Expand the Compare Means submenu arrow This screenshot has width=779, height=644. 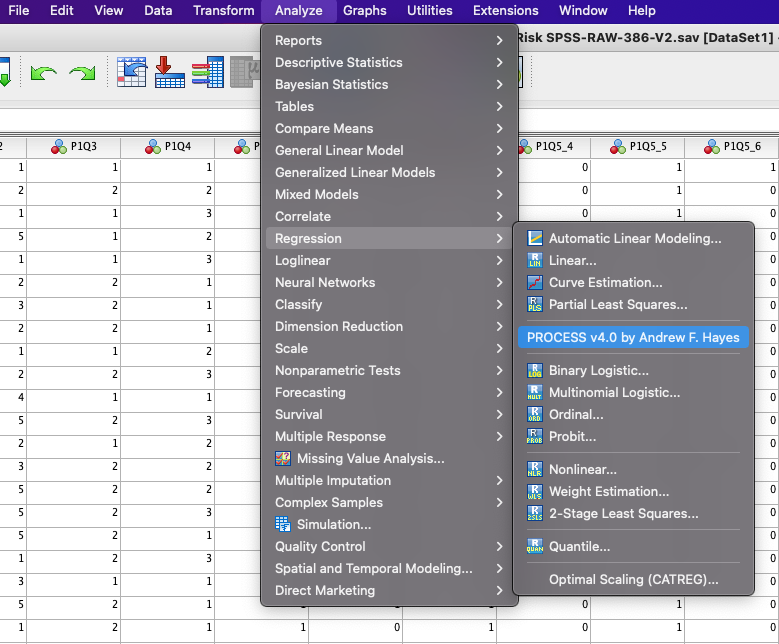[x=499, y=128]
